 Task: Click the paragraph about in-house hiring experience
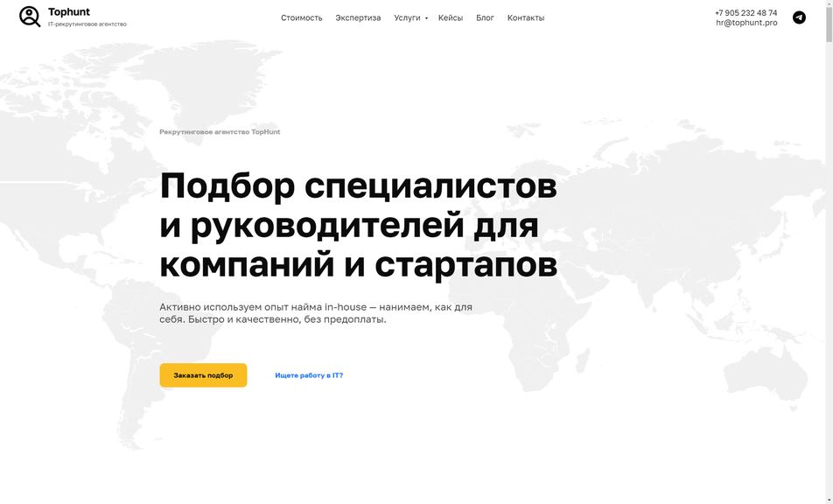pos(316,313)
